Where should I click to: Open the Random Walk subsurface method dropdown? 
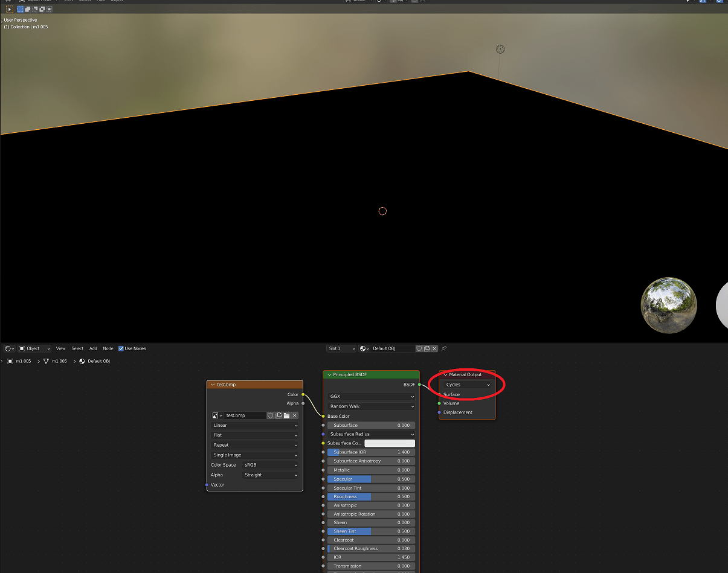(x=372, y=406)
